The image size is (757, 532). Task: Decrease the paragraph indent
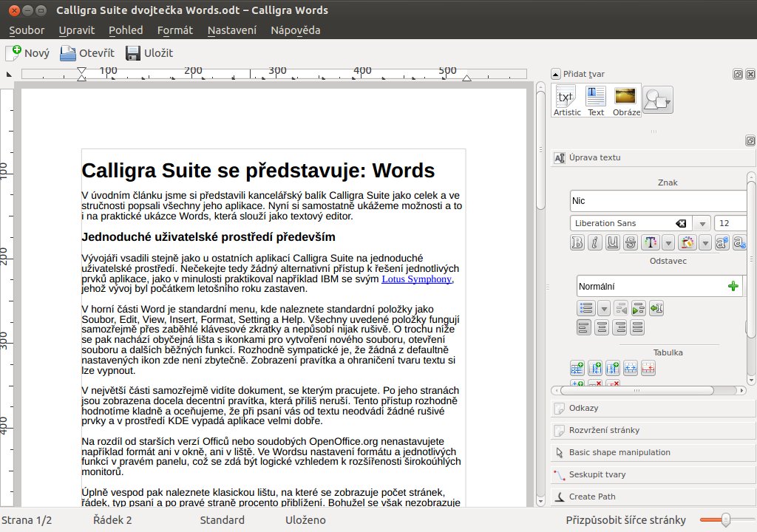621,308
